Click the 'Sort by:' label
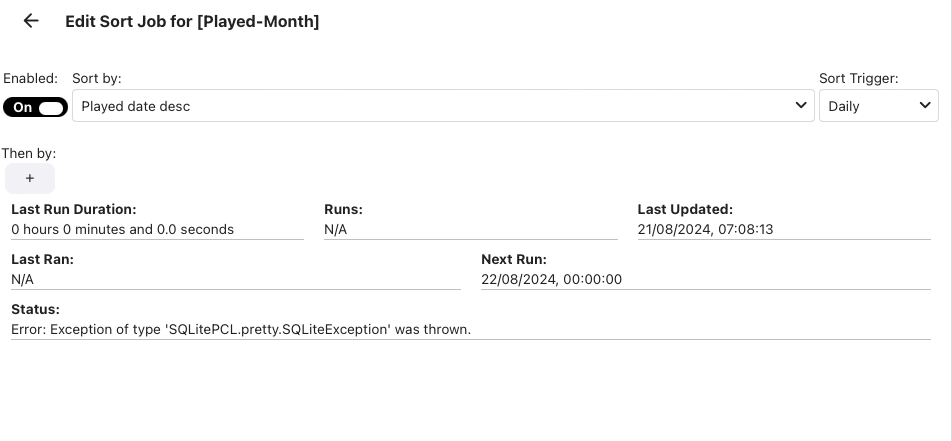 [97, 78]
